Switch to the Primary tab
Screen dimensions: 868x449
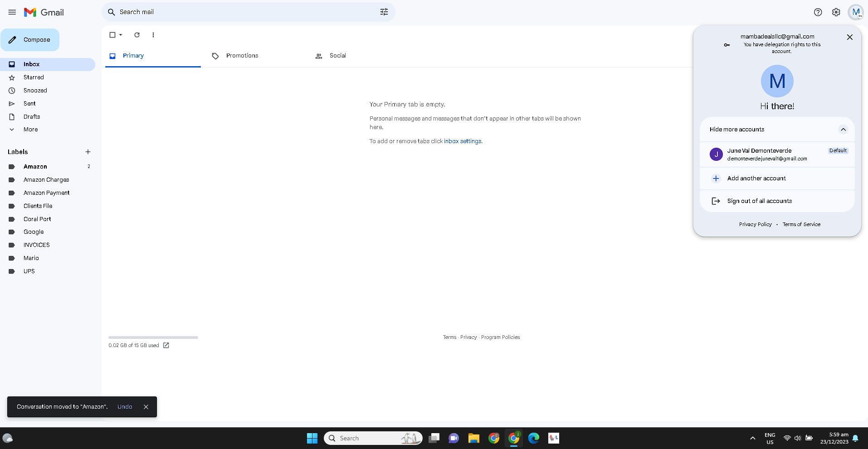coord(153,56)
